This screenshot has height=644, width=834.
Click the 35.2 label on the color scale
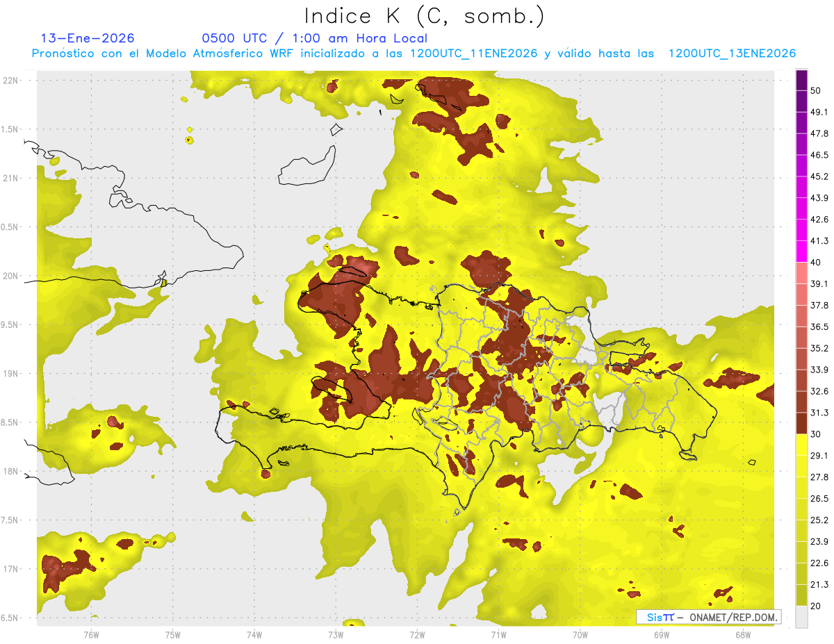(x=819, y=348)
